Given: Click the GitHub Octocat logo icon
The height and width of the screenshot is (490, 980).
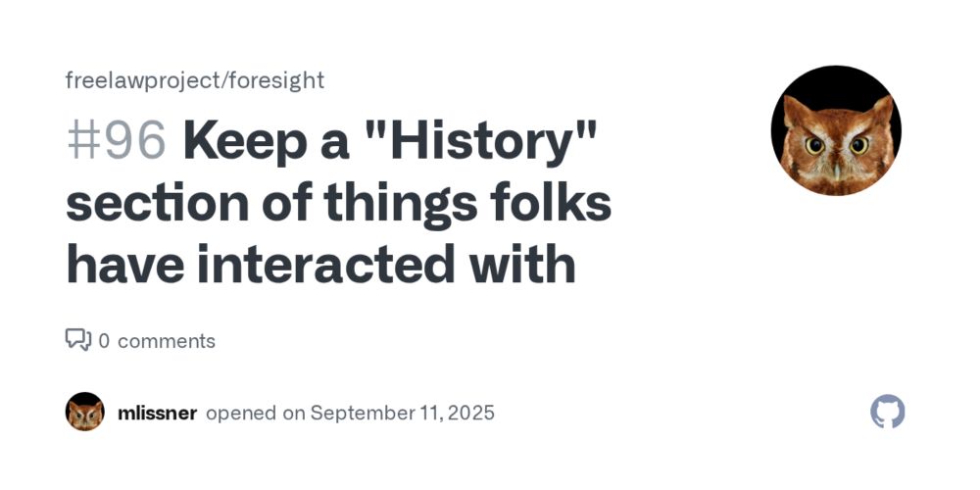Looking at the screenshot, I should click(888, 412).
